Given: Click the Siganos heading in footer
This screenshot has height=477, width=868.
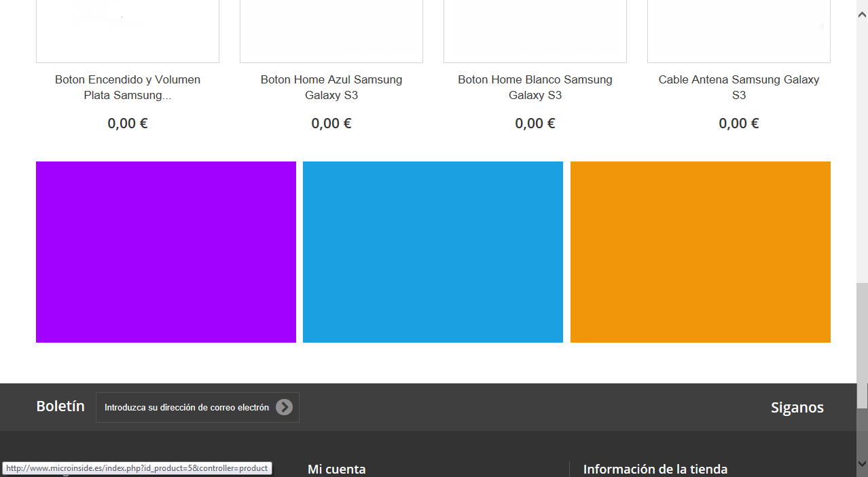Looking at the screenshot, I should pos(797,408).
